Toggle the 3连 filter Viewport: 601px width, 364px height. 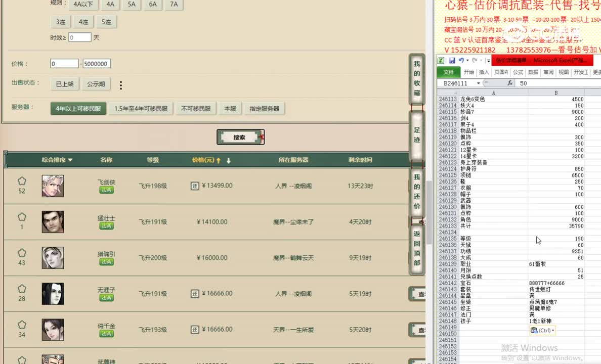click(x=61, y=22)
